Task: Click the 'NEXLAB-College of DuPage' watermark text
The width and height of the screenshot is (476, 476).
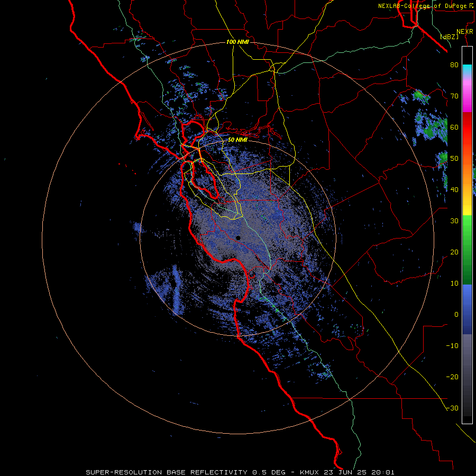Action: click(x=424, y=6)
